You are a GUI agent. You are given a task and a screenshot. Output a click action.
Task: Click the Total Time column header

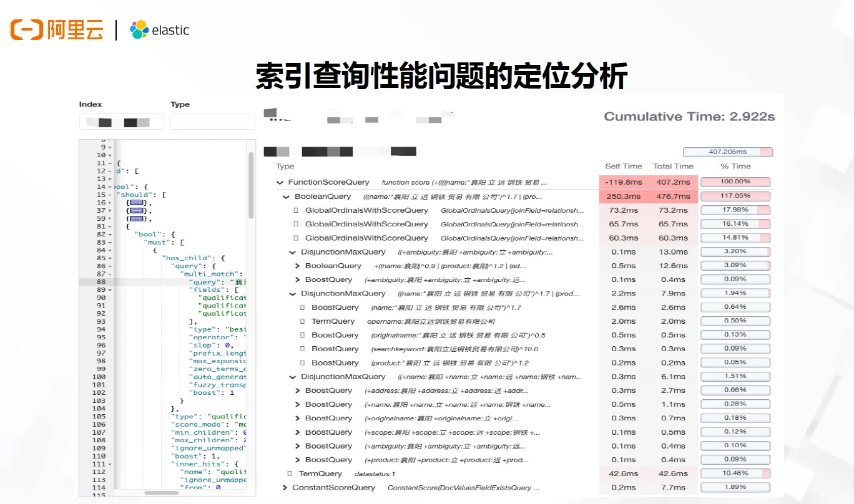pos(674,167)
